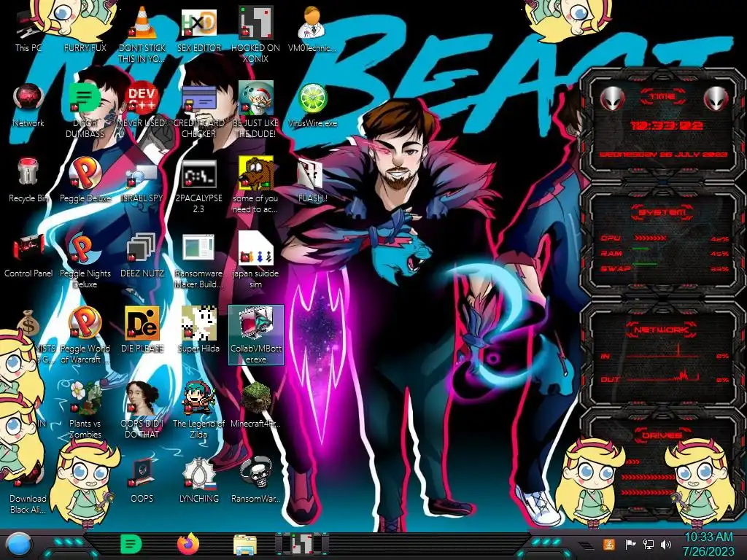The image size is (747, 560).
Task: Click the left alien head icon on TIME widget
Action: click(x=613, y=98)
